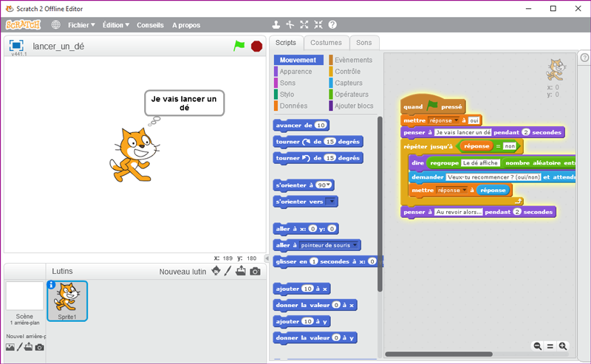Click the avancer de 10 number field
The image size is (591, 364).
[x=321, y=125]
